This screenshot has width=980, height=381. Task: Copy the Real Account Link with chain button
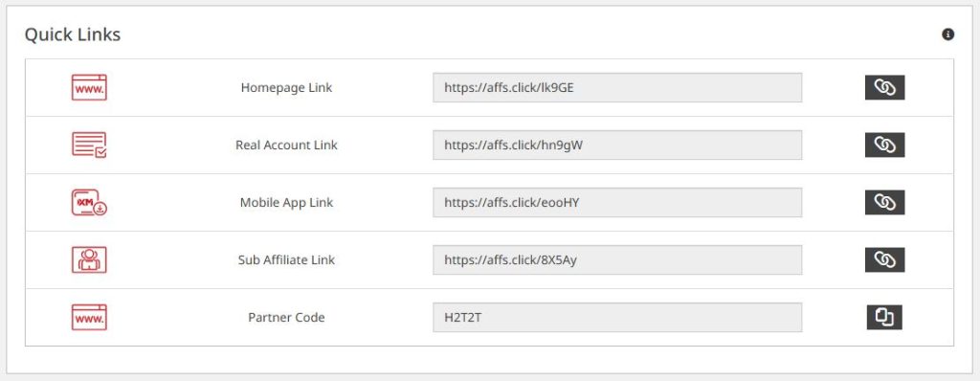coord(884,146)
